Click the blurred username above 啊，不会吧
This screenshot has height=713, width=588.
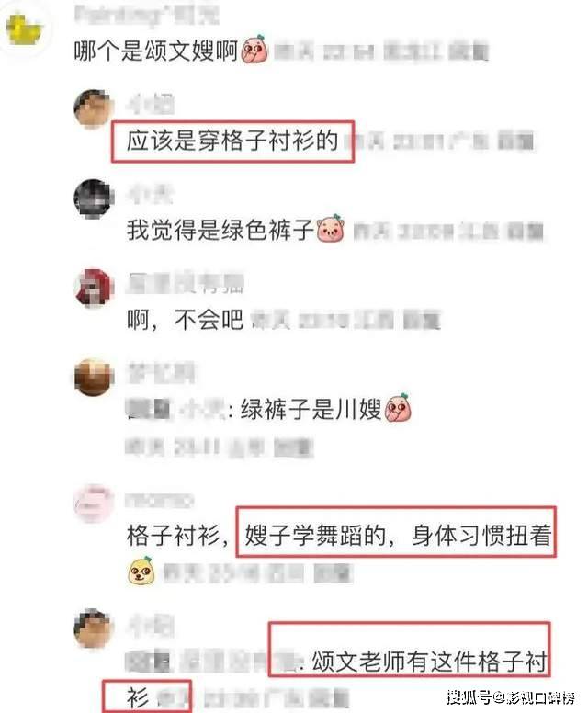(x=186, y=283)
